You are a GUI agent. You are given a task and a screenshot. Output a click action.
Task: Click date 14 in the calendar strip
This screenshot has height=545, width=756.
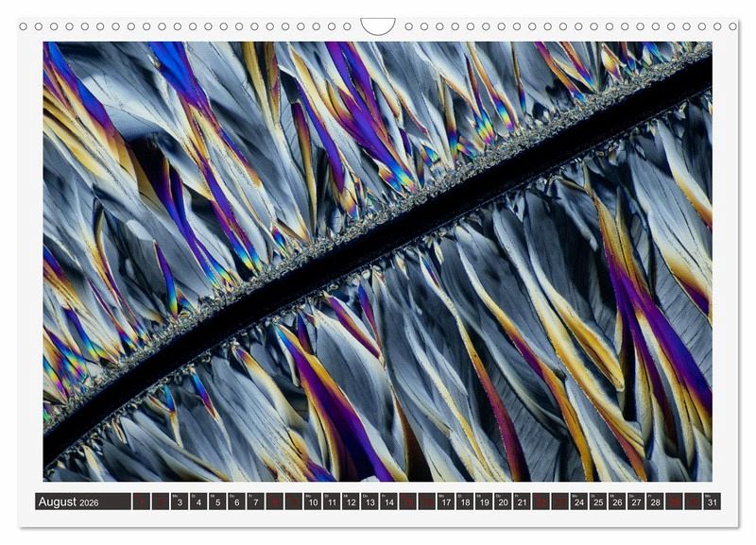click(388, 502)
